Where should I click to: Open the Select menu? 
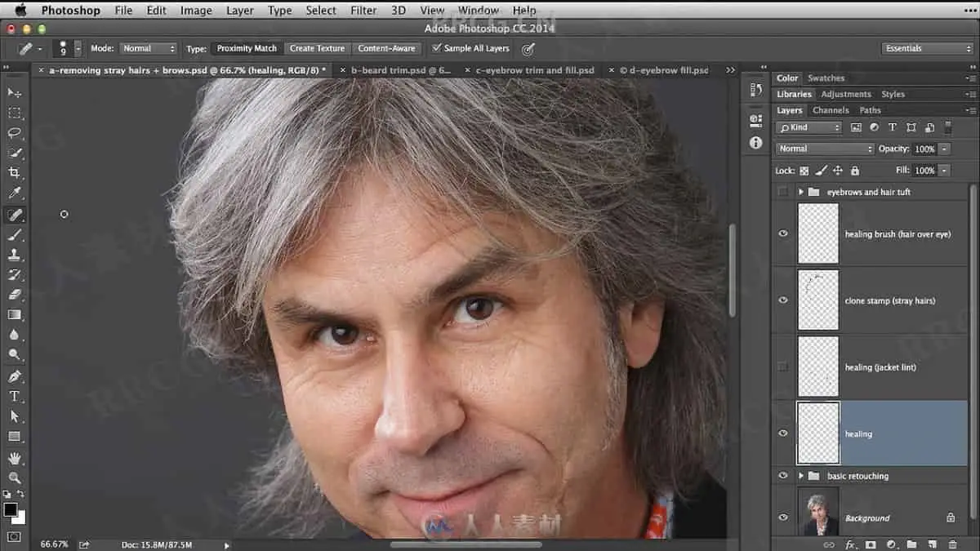tap(321, 11)
